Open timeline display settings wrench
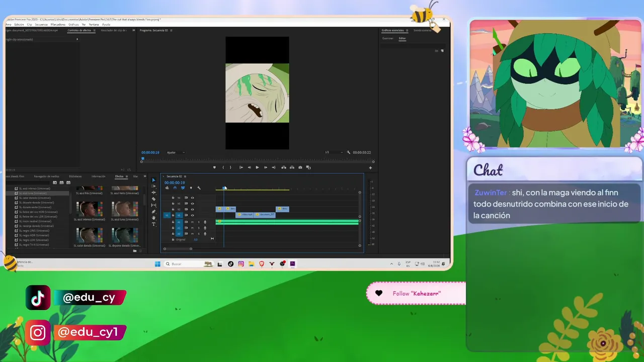 [199, 188]
